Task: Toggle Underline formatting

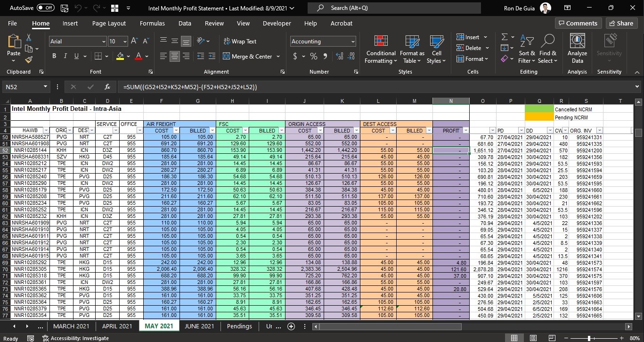Action: pyautogui.click(x=76, y=56)
